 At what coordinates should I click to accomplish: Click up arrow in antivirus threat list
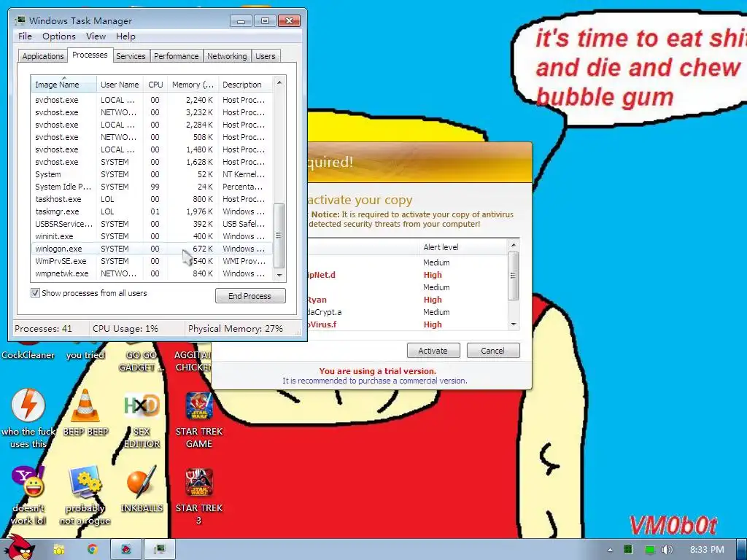coord(513,245)
